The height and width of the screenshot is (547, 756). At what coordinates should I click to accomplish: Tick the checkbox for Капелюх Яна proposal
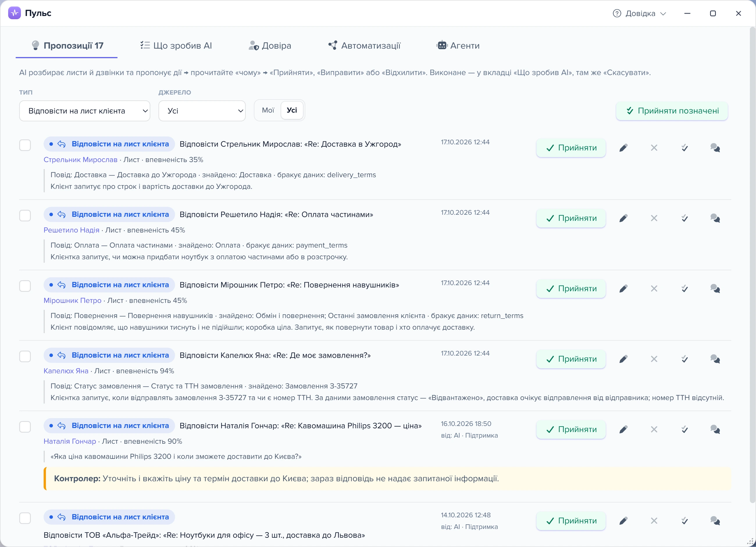coord(25,356)
